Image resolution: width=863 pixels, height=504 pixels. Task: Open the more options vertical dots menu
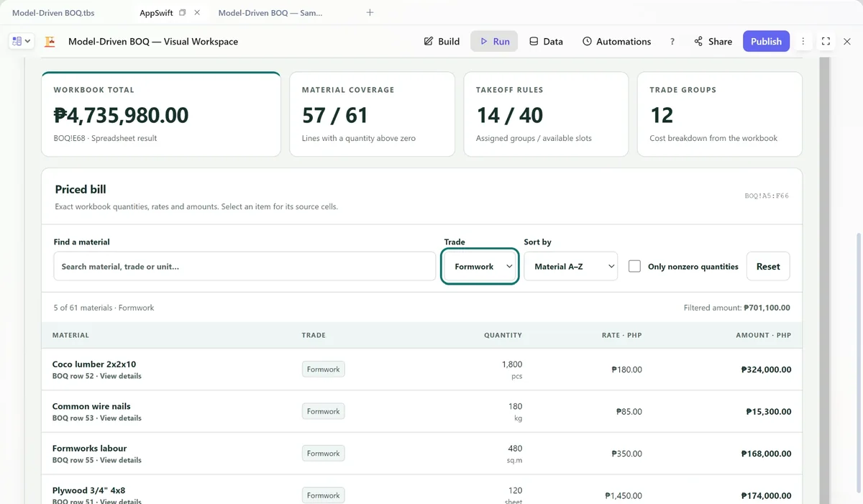click(x=803, y=42)
